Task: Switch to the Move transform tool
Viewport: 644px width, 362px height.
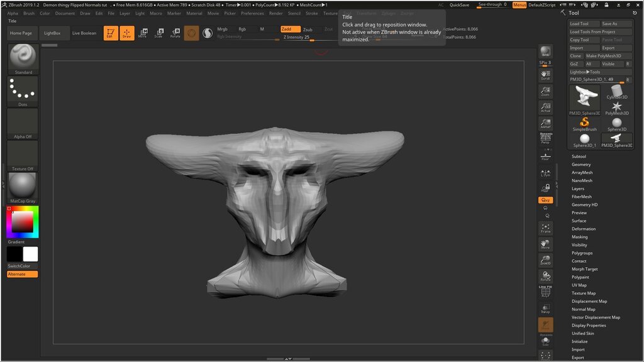Action: click(143, 33)
